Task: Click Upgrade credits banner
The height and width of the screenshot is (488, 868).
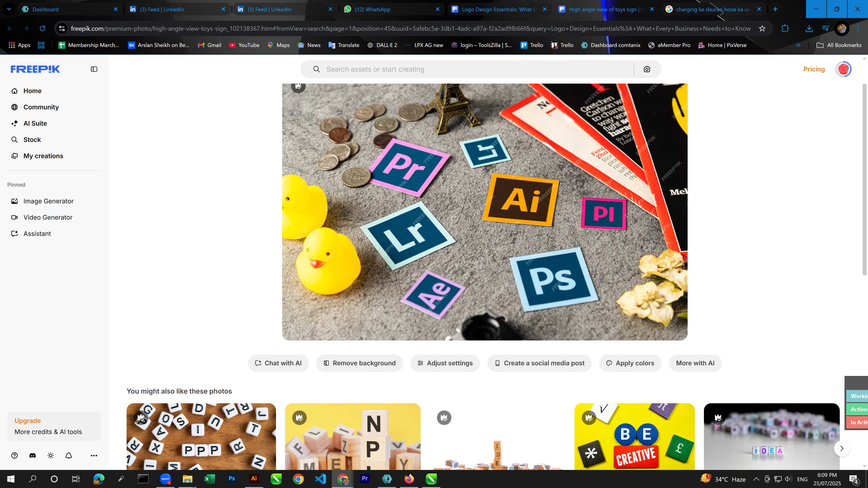Action: pos(54,426)
